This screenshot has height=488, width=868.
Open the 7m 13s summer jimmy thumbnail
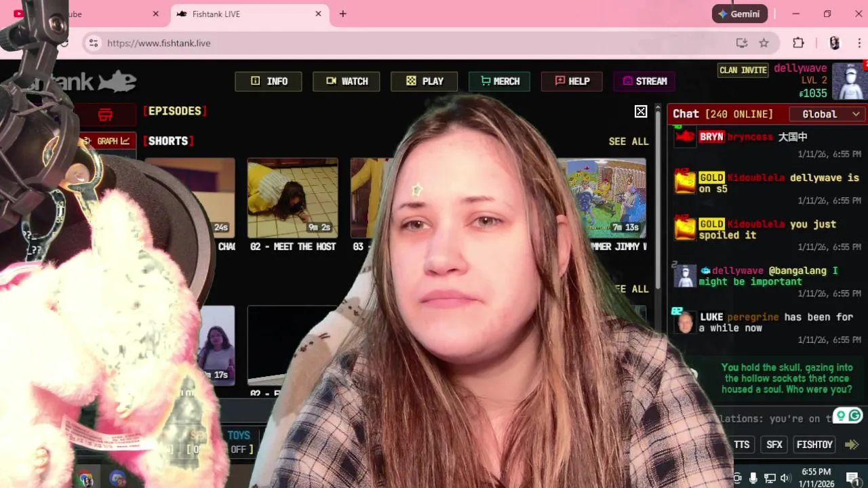[x=601, y=198]
